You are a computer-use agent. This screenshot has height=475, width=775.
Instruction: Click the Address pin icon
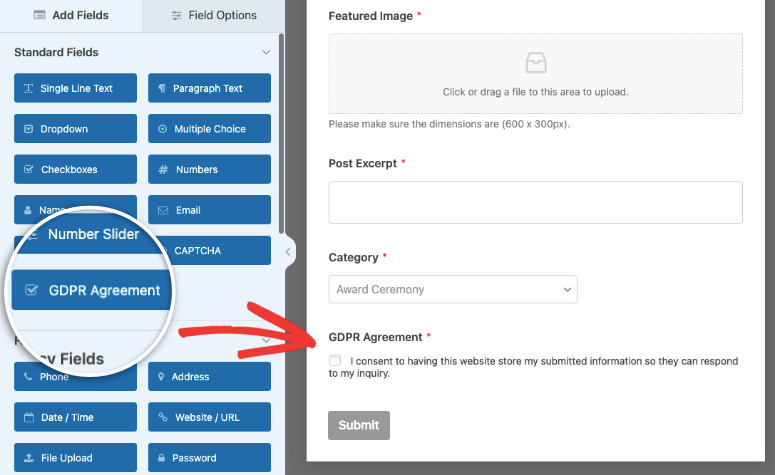pos(161,377)
